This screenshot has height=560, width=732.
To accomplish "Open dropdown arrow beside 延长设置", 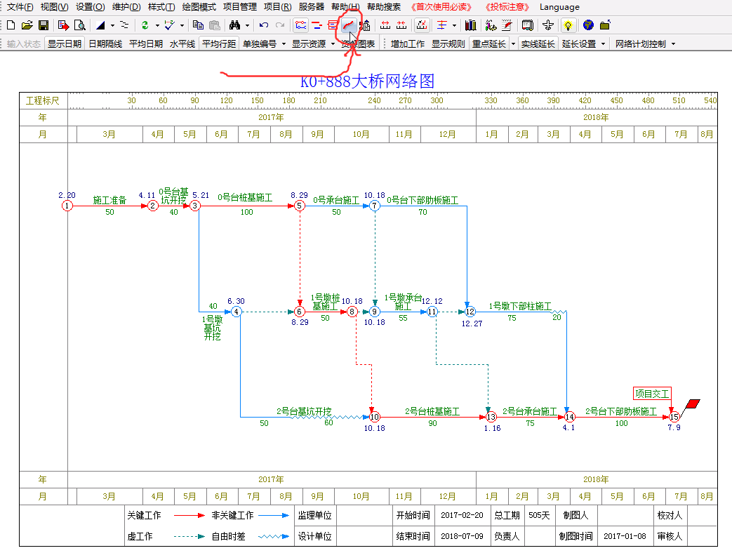I will [x=603, y=44].
